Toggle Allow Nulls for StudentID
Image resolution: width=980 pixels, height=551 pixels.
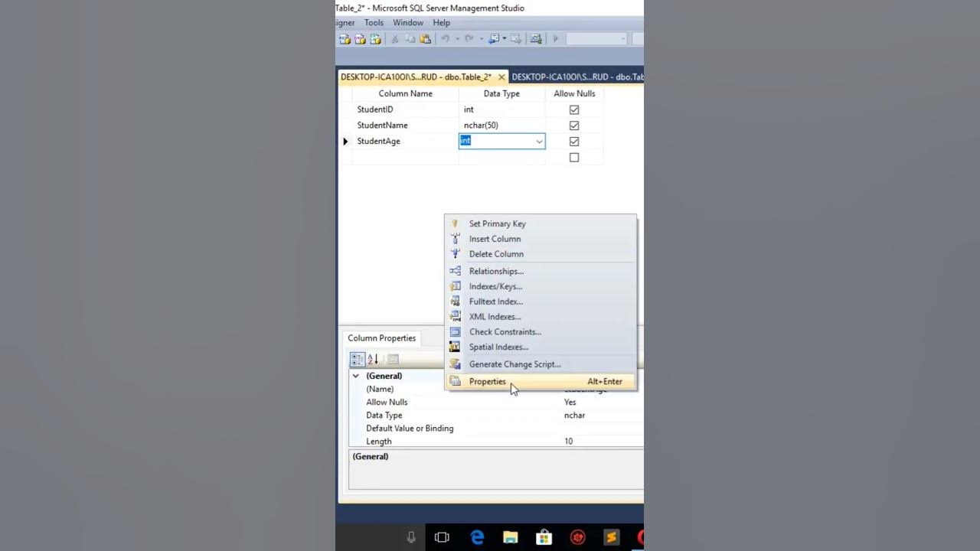point(574,109)
